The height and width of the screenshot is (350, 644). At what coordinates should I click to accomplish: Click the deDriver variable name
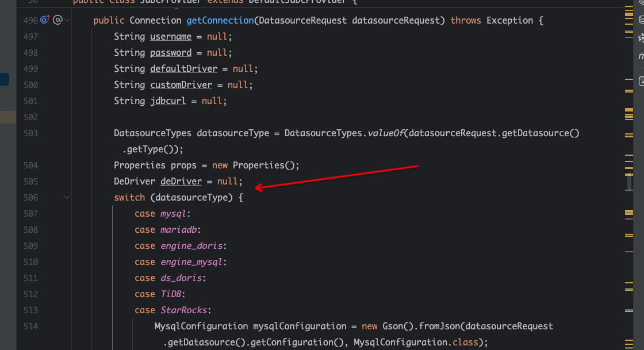[181, 182]
